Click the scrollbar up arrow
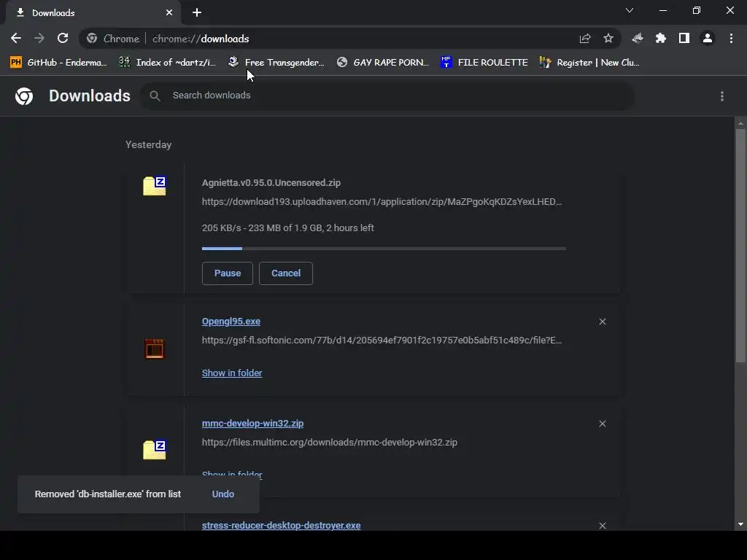 pos(740,123)
